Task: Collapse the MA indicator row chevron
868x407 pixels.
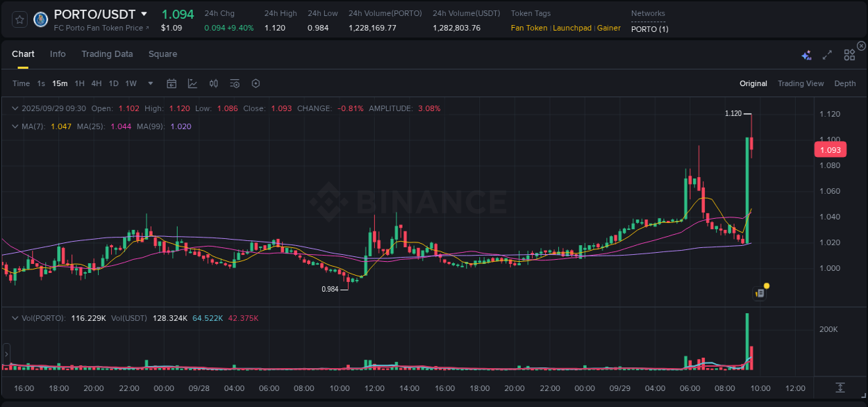Action: pyautogui.click(x=15, y=126)
